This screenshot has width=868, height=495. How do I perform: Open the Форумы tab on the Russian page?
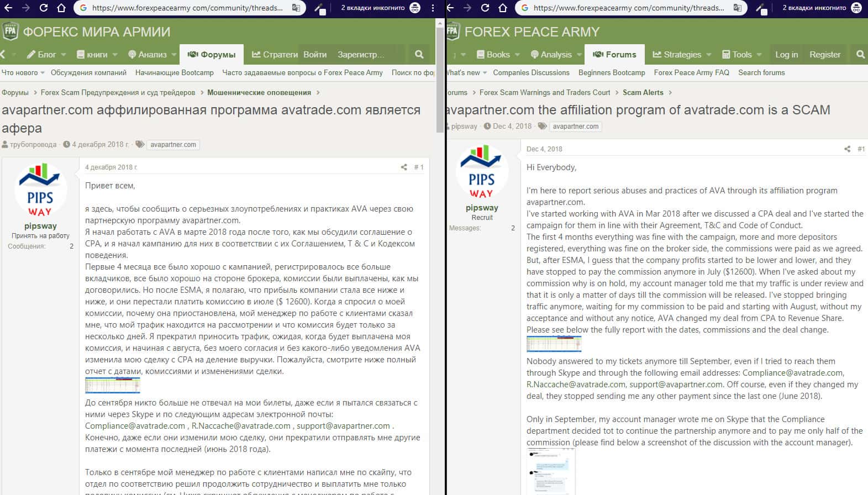point(212,55)
